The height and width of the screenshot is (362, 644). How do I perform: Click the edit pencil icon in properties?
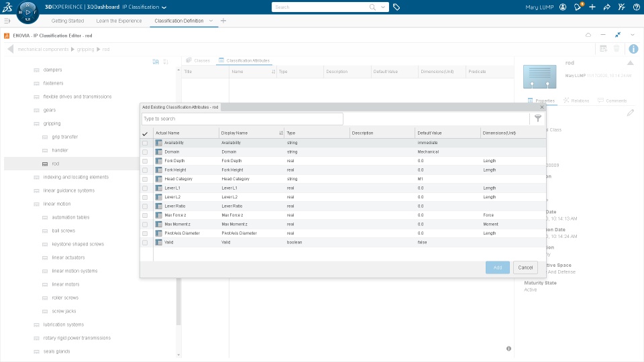[631, 113]
